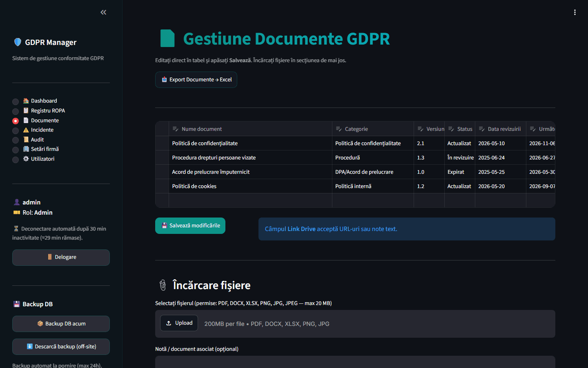Image resolution: width=588 pixels, height=368 pixels.
Task: Click the Categorie column edit icon
Action: coord(339,129)
